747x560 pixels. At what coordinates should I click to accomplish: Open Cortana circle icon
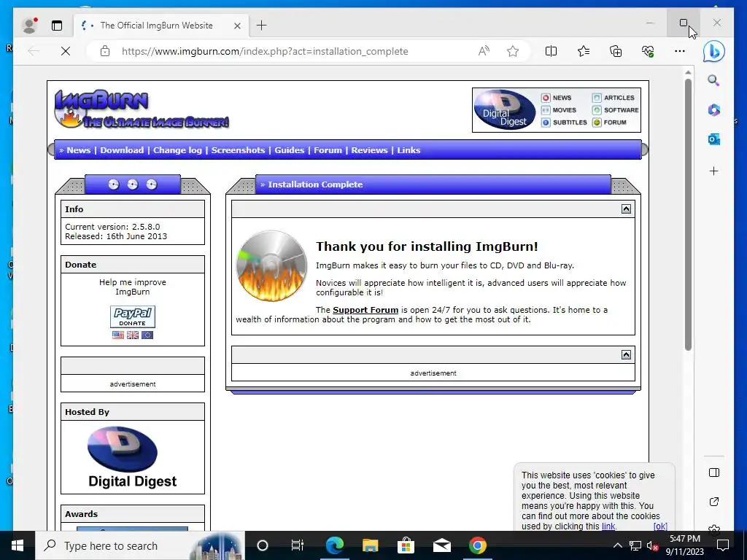tap(263, 545)
